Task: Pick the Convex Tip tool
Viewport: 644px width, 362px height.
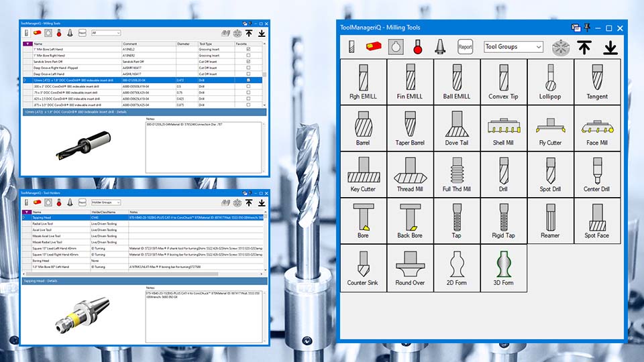Action: [x=504, y=82]
